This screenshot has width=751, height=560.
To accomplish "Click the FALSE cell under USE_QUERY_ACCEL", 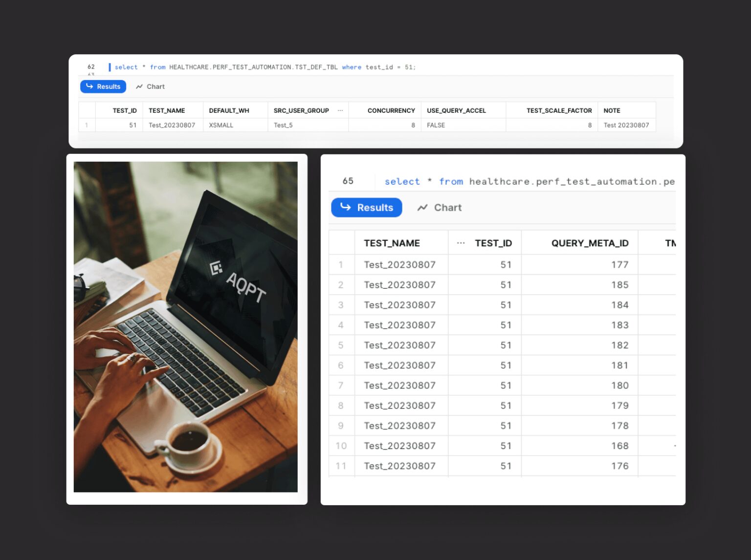I will click(x=435, y=125).
